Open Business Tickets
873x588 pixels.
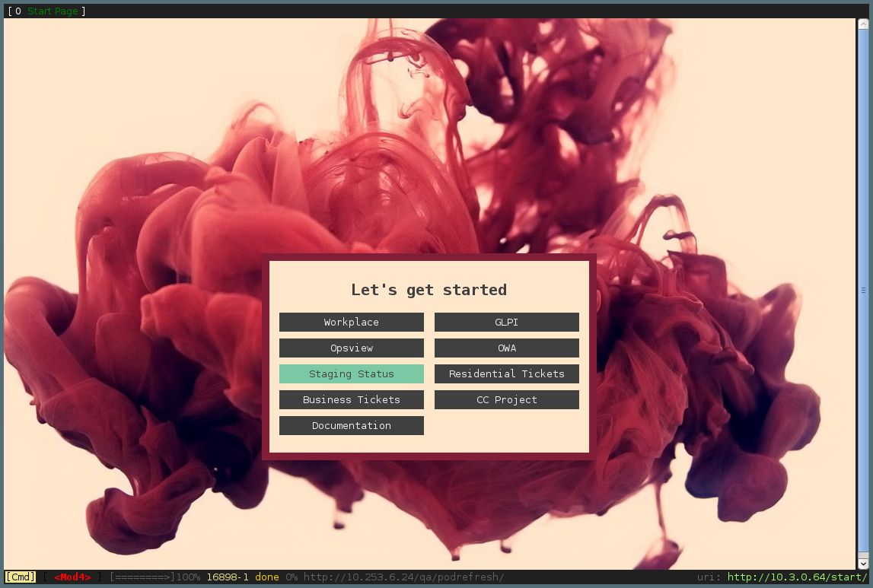(351, 399)
